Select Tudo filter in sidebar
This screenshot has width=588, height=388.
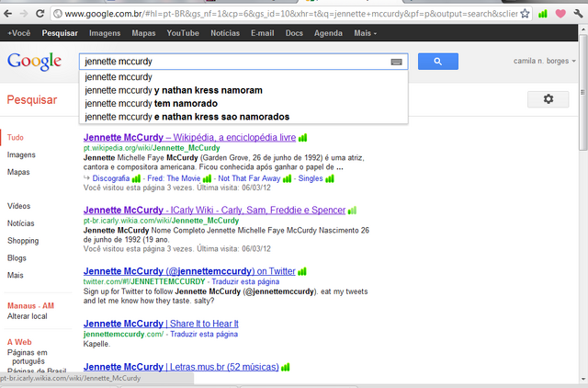(16, 137)
